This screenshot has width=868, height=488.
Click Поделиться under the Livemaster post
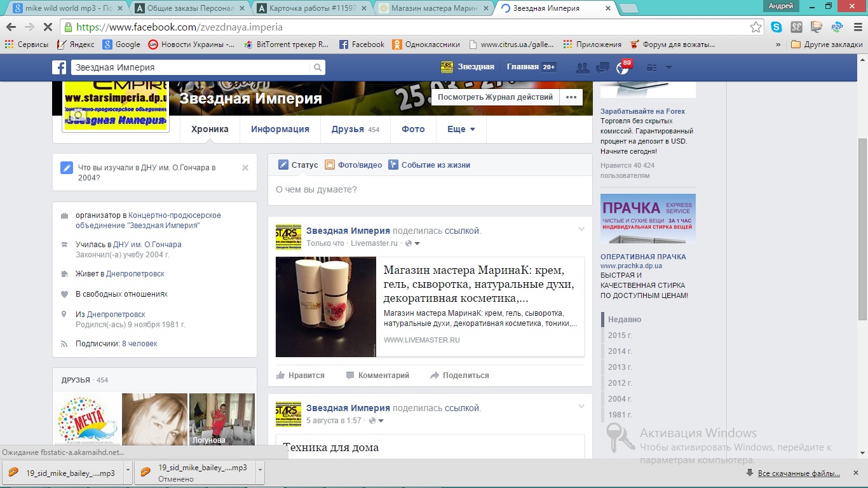click(x=459, y=376)
